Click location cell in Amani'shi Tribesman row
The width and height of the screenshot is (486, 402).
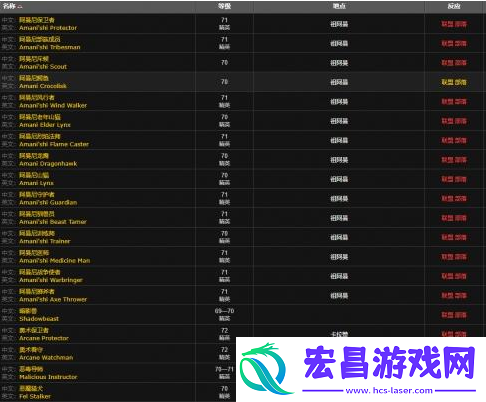339,43
